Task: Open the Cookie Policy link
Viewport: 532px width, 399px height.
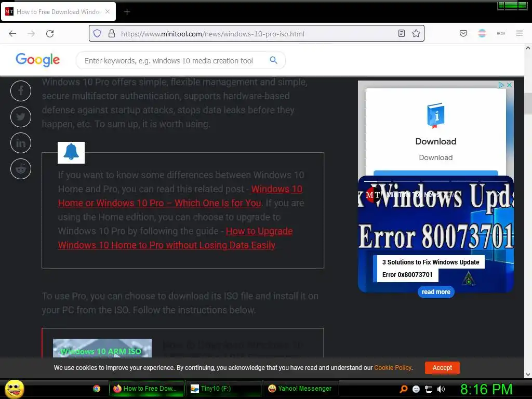Action: 393,368
